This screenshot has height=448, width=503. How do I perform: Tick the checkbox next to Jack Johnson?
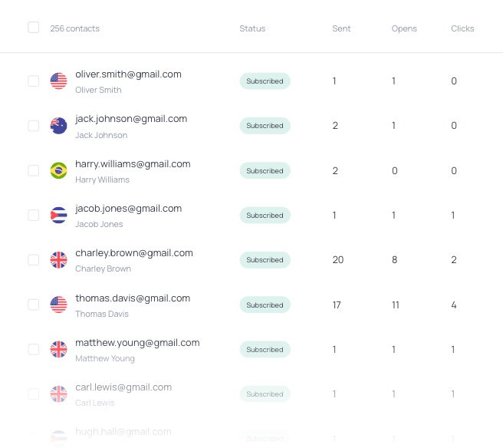point(34,126)
